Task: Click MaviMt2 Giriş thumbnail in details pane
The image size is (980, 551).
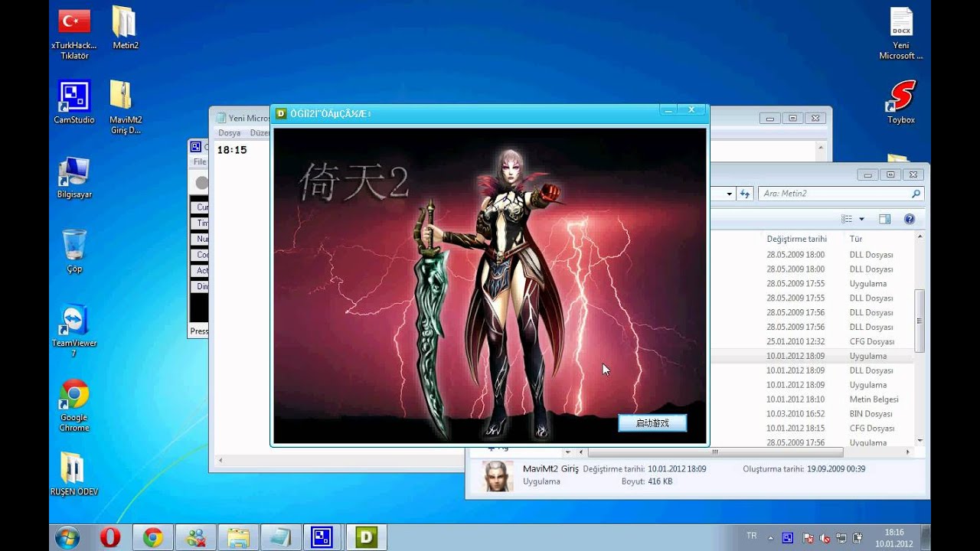Action: point(498,476)
